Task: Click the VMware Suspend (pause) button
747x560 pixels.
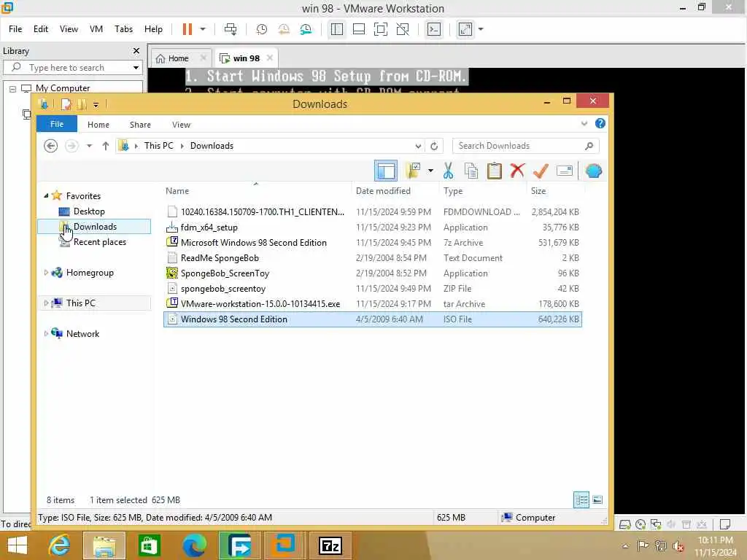Action: (x=187, y=29)
